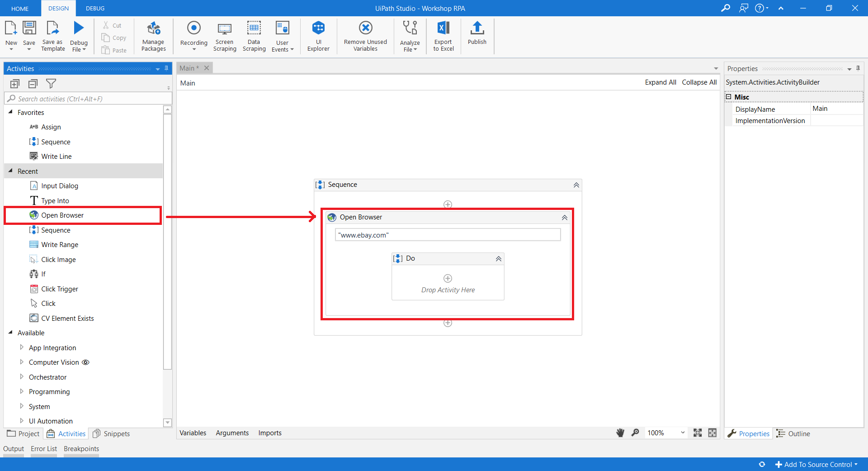Image resolution: width=868 pixels, height=471 pixels.
Task: Collapse the Open Browser activity
Action: (x=565, y=218)
